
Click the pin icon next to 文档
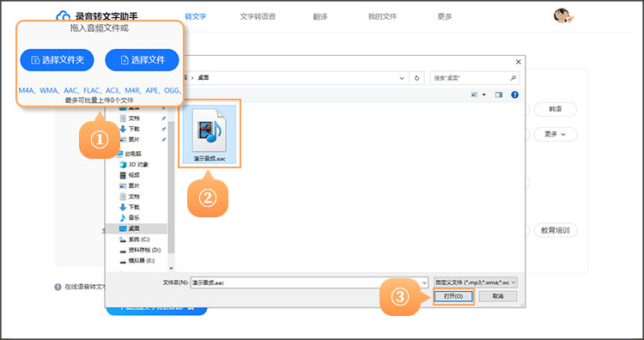(163, 118)
